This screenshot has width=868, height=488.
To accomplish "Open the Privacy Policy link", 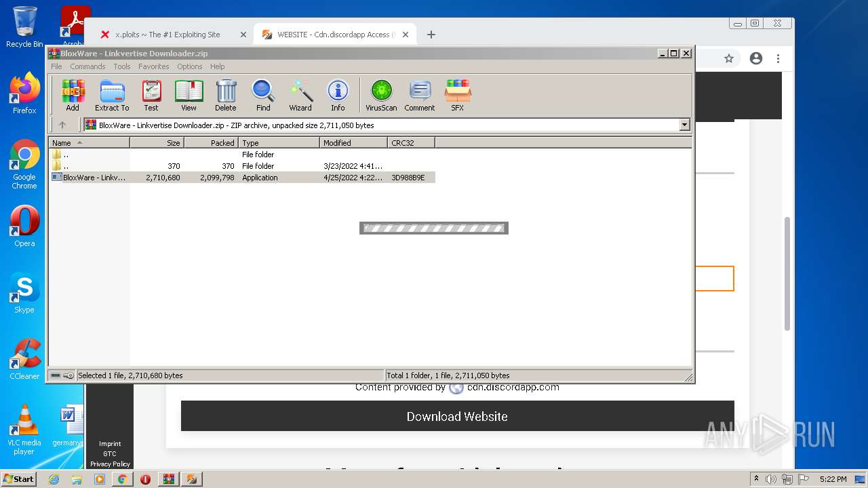I will pyautogui.click(x=110, y=464).
